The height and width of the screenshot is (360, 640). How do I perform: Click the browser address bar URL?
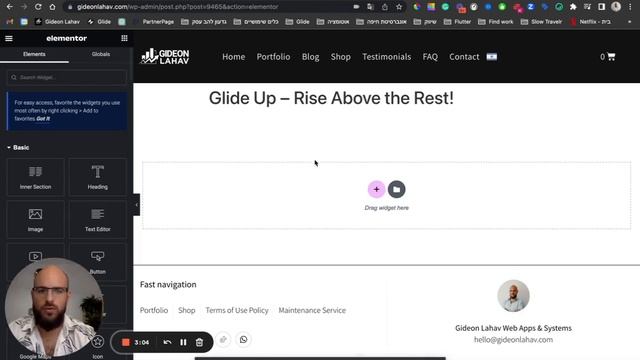[x=178, y=7]
